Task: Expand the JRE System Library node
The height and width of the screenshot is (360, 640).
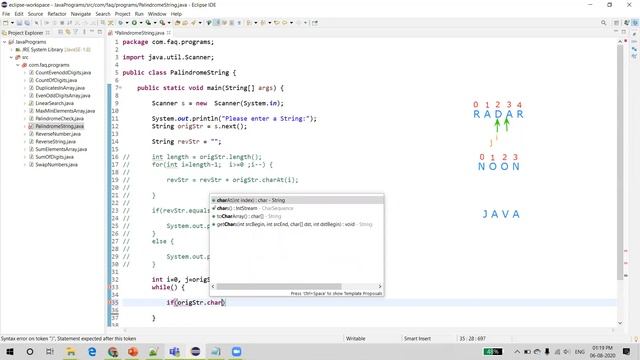Action: [12, 50]
